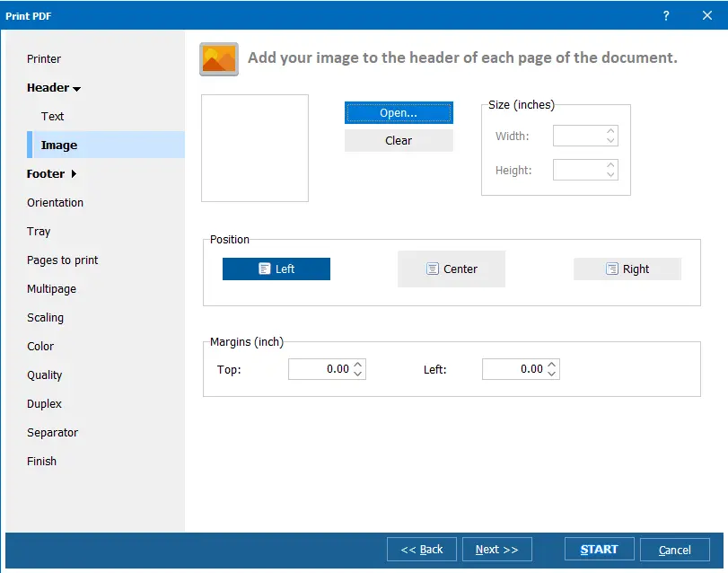
Task: Proceed using the Next button
Action: pos(496,549)
